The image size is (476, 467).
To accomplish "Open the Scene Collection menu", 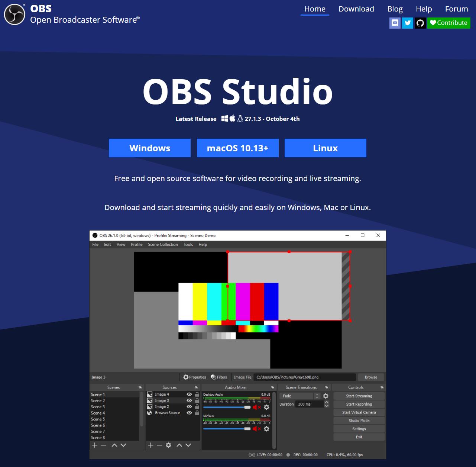I will [x=163, y=244].
